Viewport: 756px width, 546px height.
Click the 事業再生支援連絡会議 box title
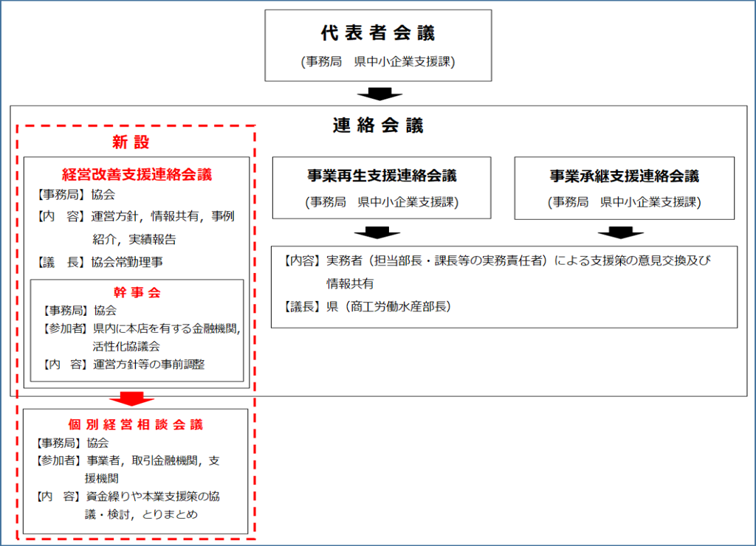click(x=382, y=176)
